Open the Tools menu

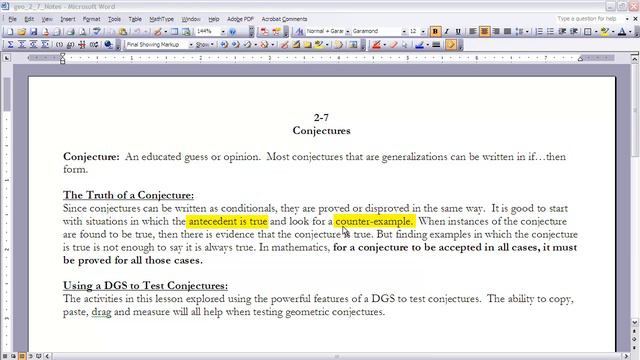click(x=114, y=19)
